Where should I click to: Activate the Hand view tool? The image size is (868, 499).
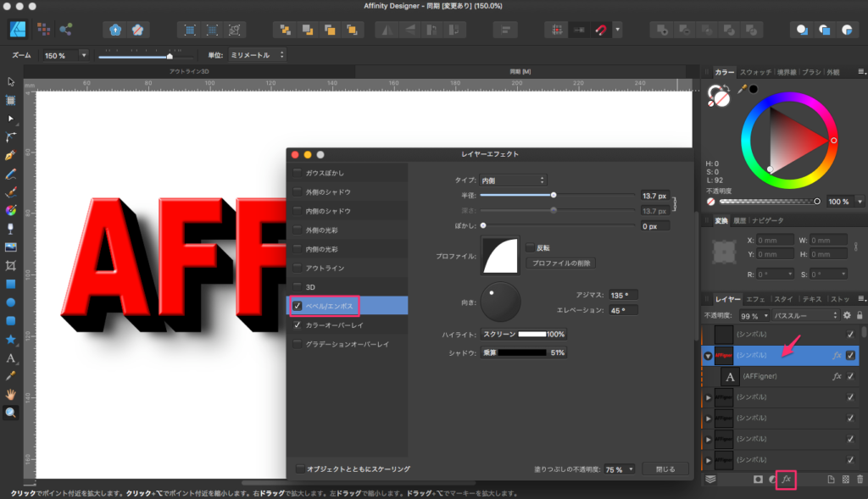click(x=11, y=394)
